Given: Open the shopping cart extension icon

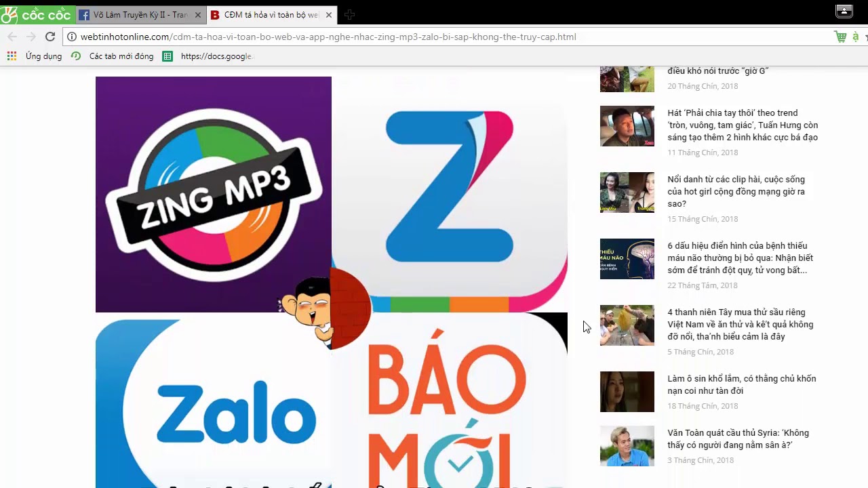Looking at the screenshot, I should pos(841,37).
